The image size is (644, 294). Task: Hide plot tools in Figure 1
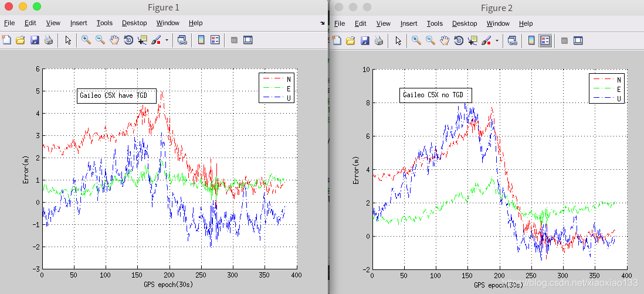click(x=234, y=40)
